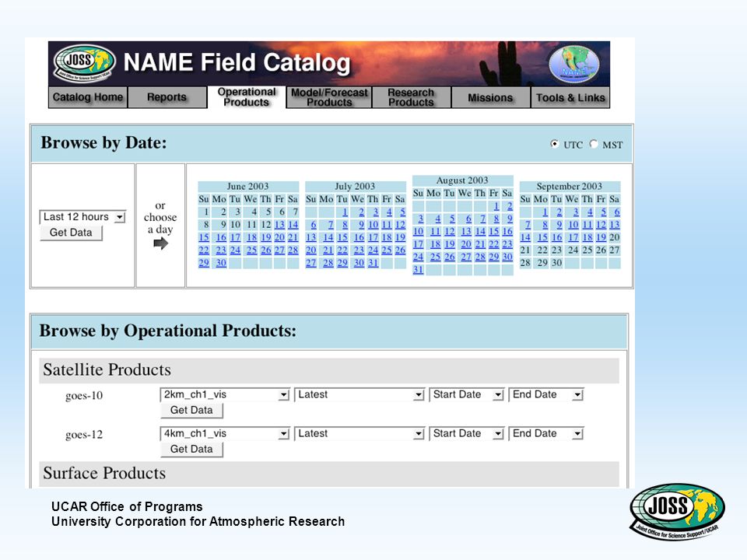Open the Missions tab
This screenshot has height=560, width=747.
[x=490, y=97]
